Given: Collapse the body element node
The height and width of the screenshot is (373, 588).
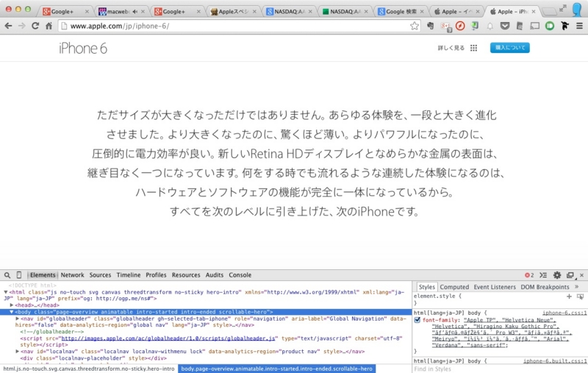Looking at the screenshot, I should point(12,312).
